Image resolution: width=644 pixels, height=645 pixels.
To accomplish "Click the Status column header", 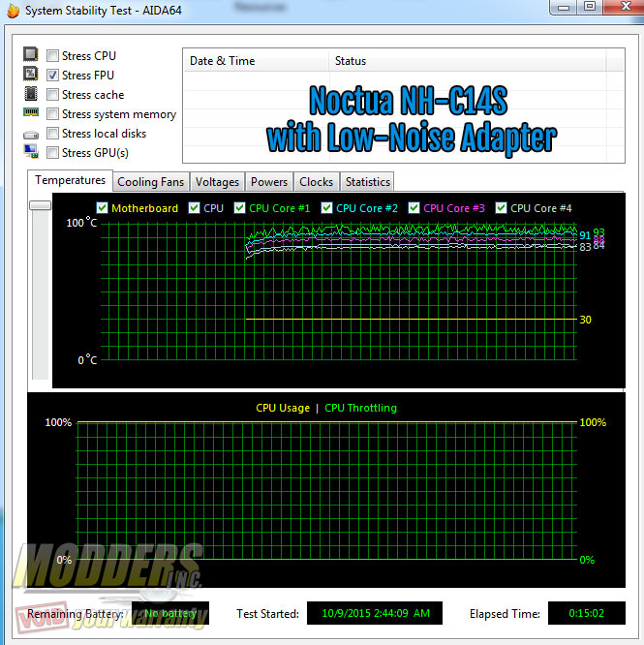I will tap(467, 61).
